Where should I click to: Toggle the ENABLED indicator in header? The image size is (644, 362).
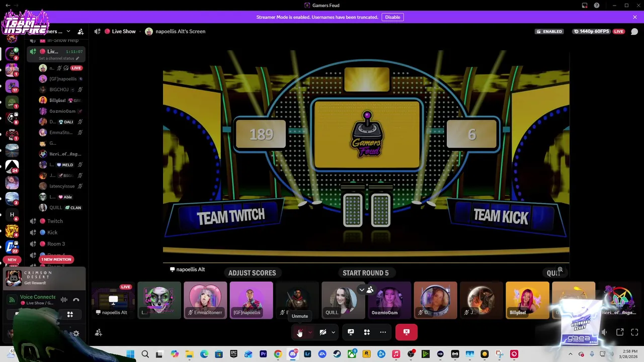[x=549, y=32]
